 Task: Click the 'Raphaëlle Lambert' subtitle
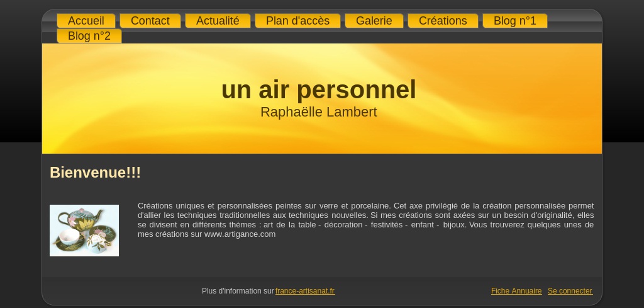tap(319, 112)
